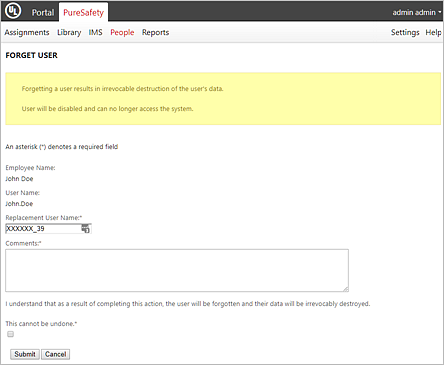Go to the IMS menu
The image size is (444, 365).
[x=95, y=32]
